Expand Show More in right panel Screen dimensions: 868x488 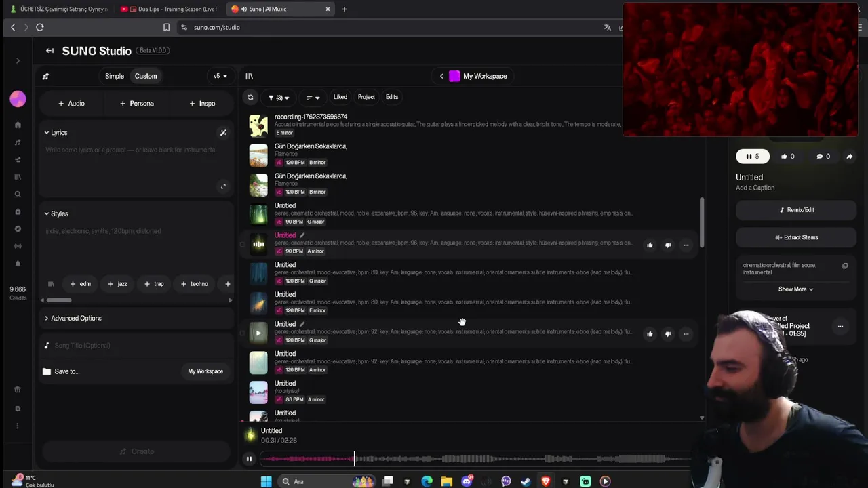click(x=796, y=289)
